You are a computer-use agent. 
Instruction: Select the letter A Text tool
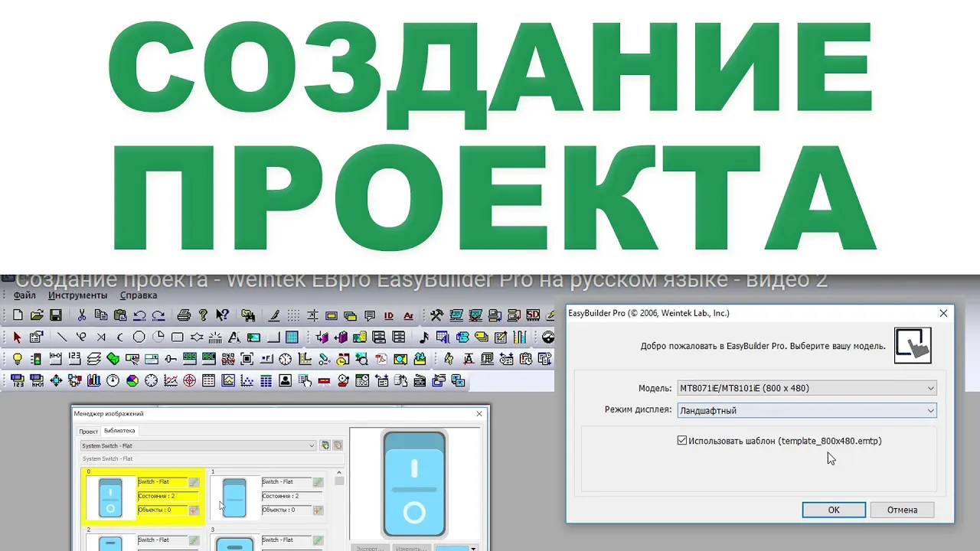234,337
